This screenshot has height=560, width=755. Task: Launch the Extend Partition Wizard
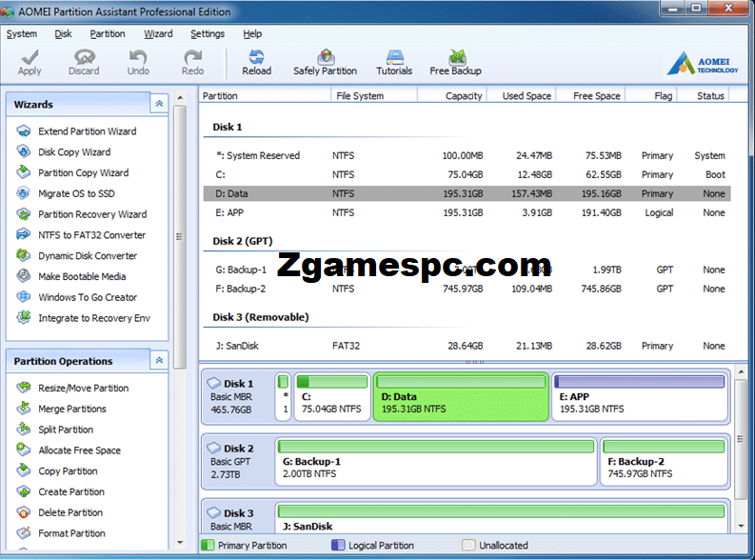(88, 131)
